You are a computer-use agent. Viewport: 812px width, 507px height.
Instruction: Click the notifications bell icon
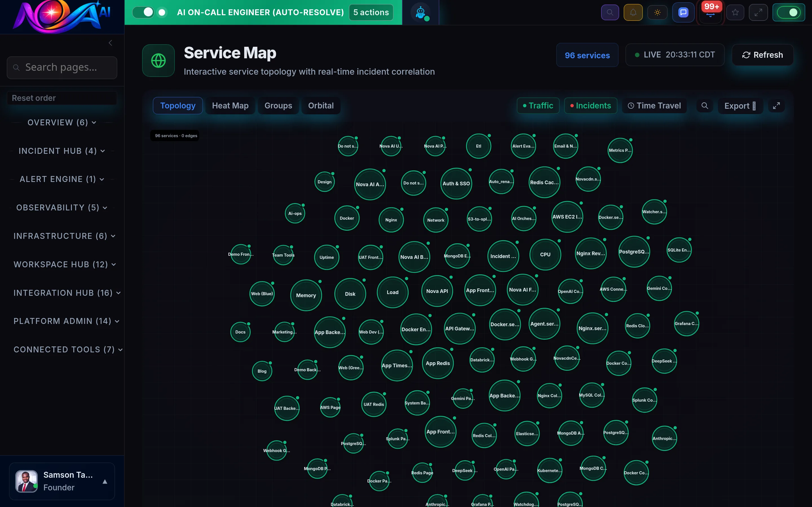[633, 12]
